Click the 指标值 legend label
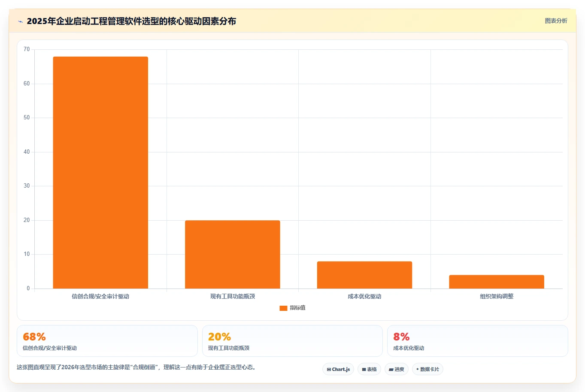 297,308
